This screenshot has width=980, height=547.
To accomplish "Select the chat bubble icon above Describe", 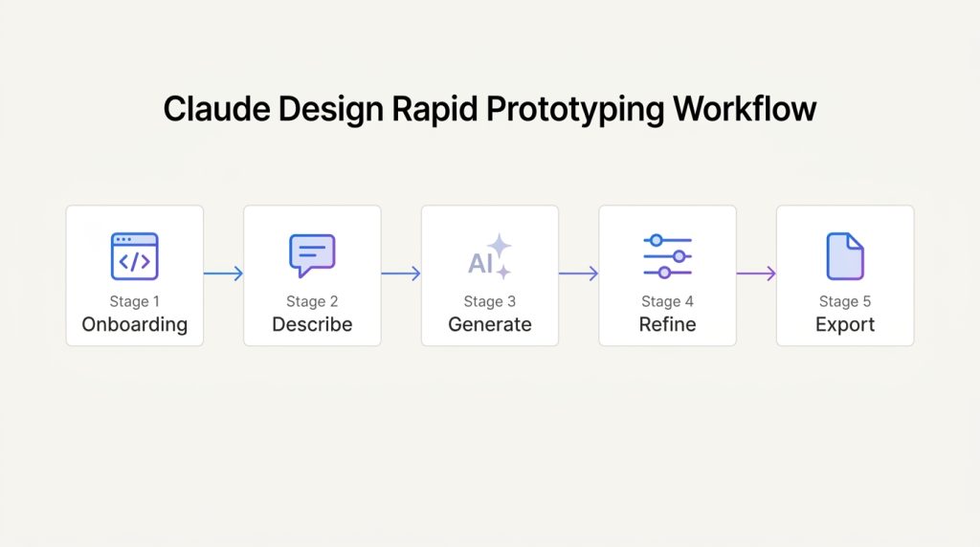I will (x=312, y=255).
